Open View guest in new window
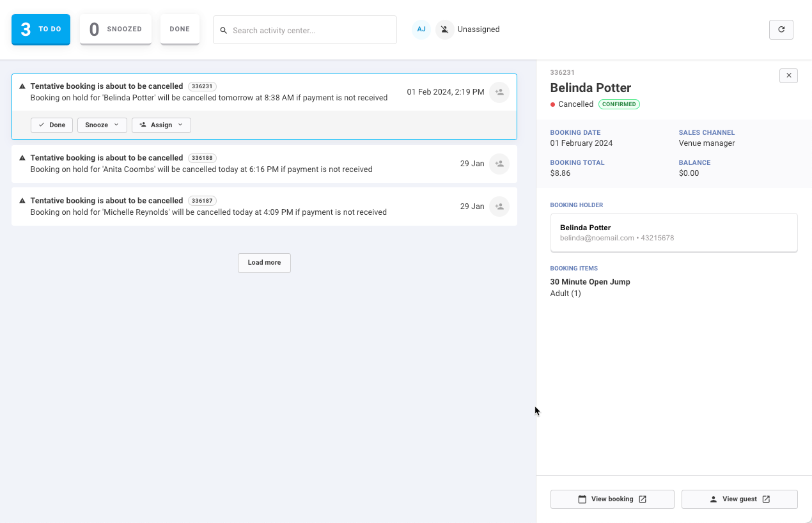The width and height of the screenshot is (812, 523). 740,499
